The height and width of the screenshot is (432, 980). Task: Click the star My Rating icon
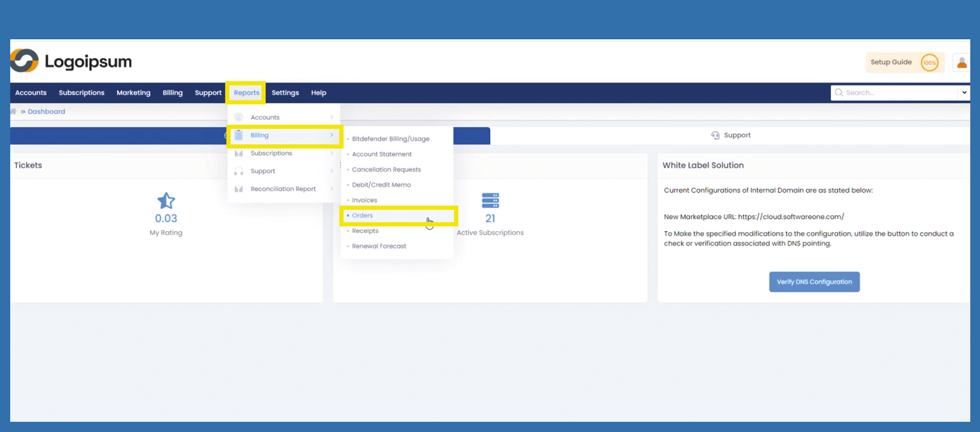166,201
